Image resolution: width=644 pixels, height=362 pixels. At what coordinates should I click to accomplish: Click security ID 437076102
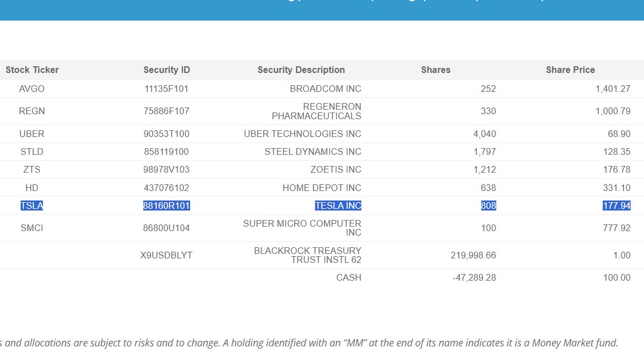166,188
